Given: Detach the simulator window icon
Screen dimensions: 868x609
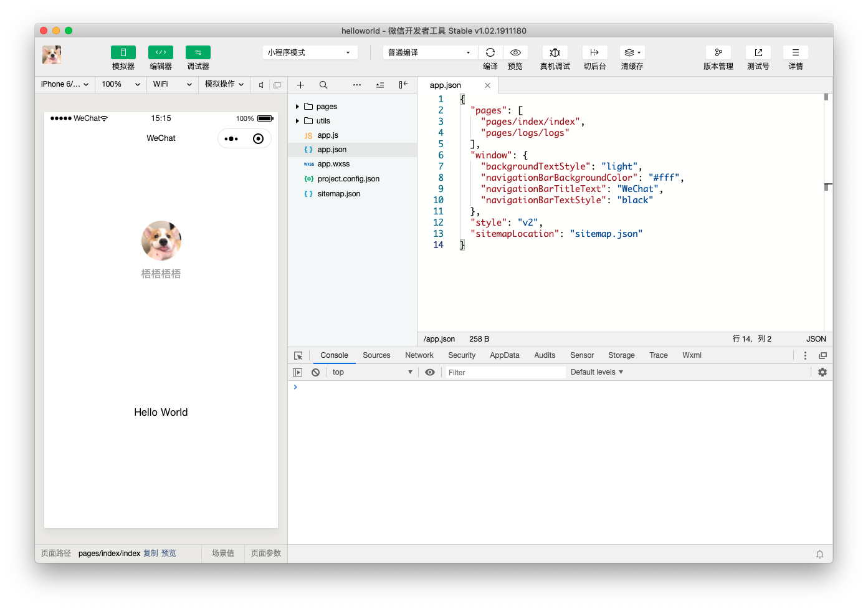Looking at the screenshot, I should tap(277, 85).
